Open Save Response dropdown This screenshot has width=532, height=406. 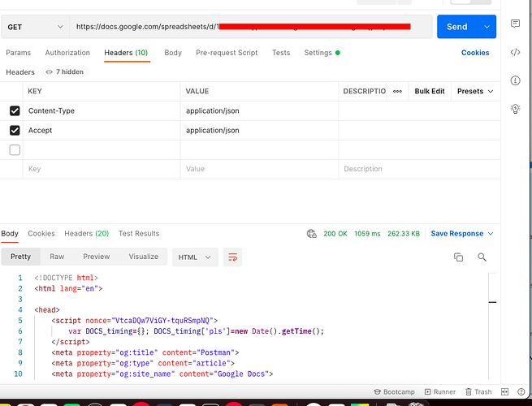[462, 233]
